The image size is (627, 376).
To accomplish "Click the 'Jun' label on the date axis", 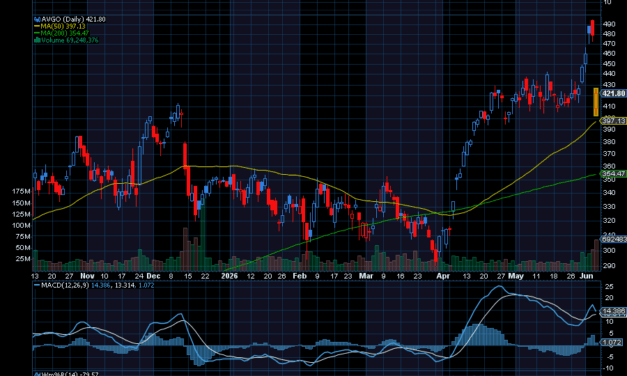I will coord(586,276).
